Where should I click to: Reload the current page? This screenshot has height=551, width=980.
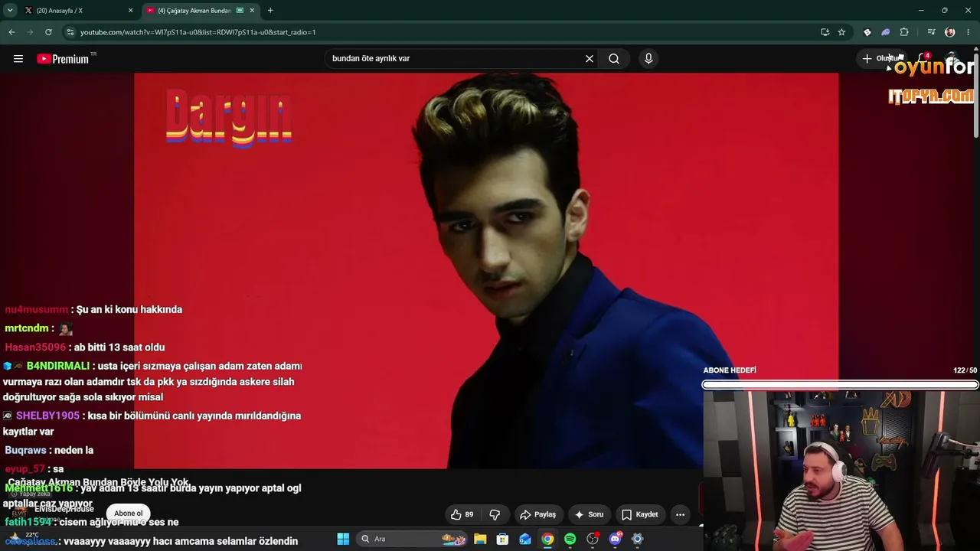coord(48,32)
